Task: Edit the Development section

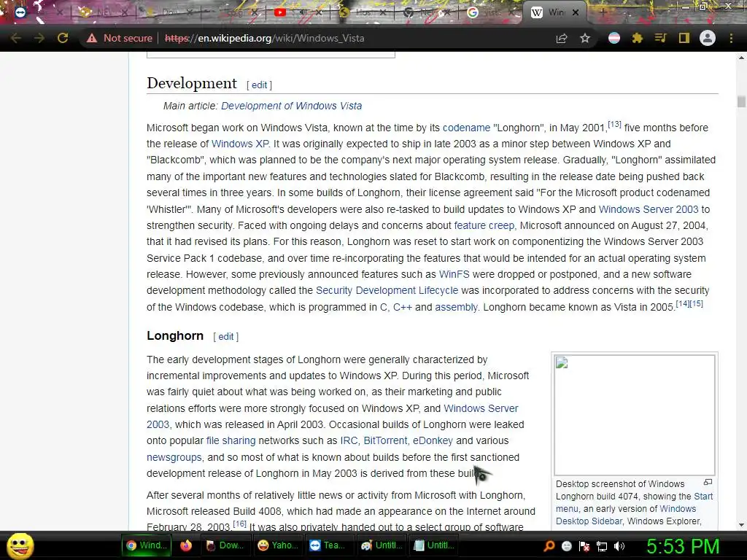Action: point(259,85)
